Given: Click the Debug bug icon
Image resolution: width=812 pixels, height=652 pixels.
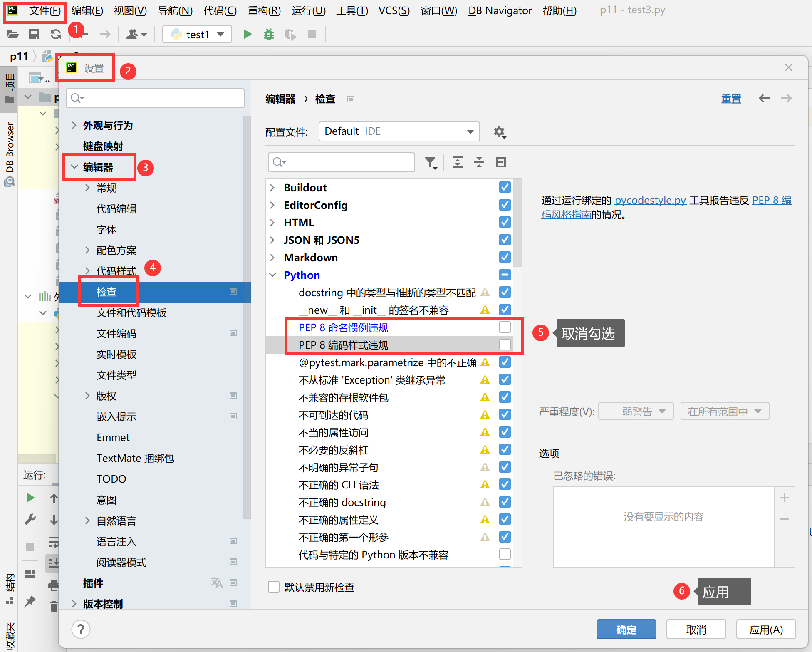Looking at the screenshot, I should [269, 34].
